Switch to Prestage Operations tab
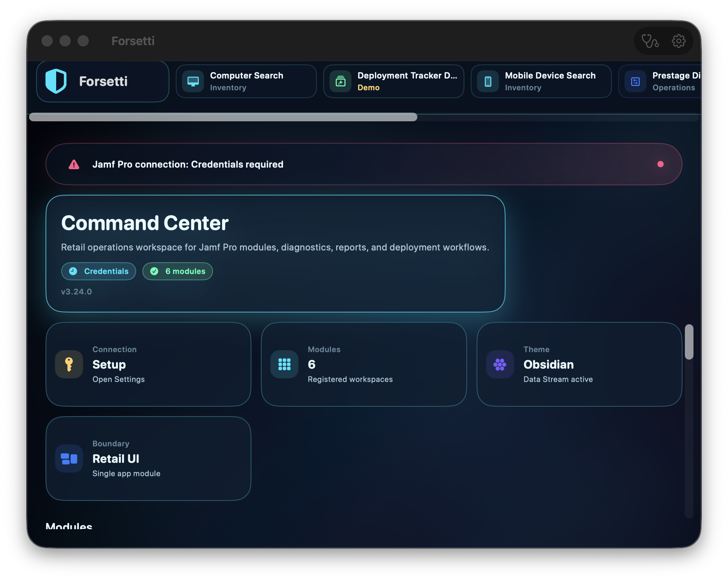 tap(660, 81)
